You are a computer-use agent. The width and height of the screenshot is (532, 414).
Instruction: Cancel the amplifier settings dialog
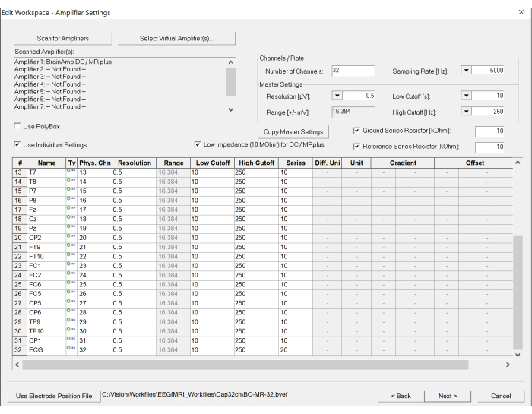pos(501,396)
